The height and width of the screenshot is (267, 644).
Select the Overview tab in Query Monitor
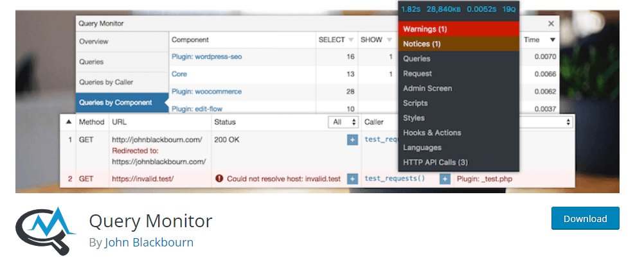tap(122, 42)
